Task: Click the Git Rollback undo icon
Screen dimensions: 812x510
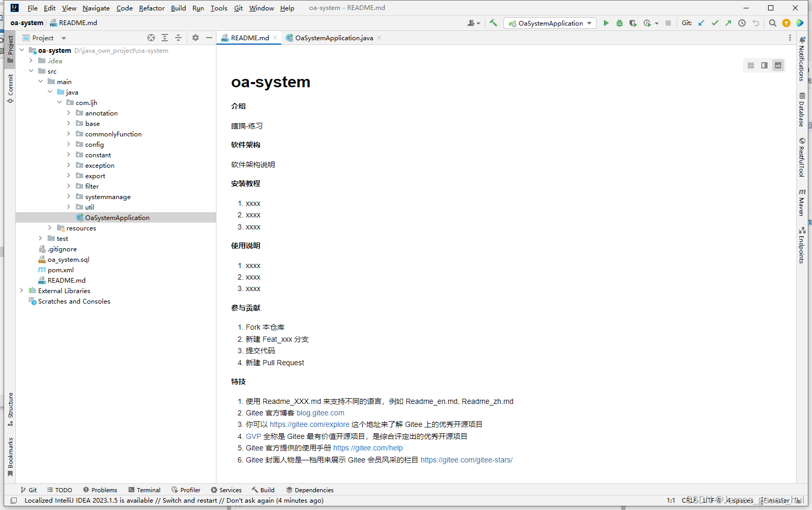Action: [756, 23]
